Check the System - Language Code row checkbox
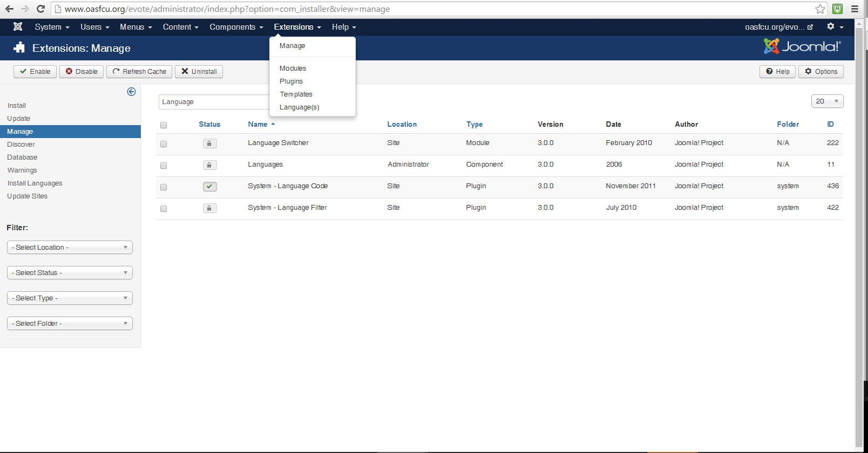 pyautogui.click(x=164, y=187)
